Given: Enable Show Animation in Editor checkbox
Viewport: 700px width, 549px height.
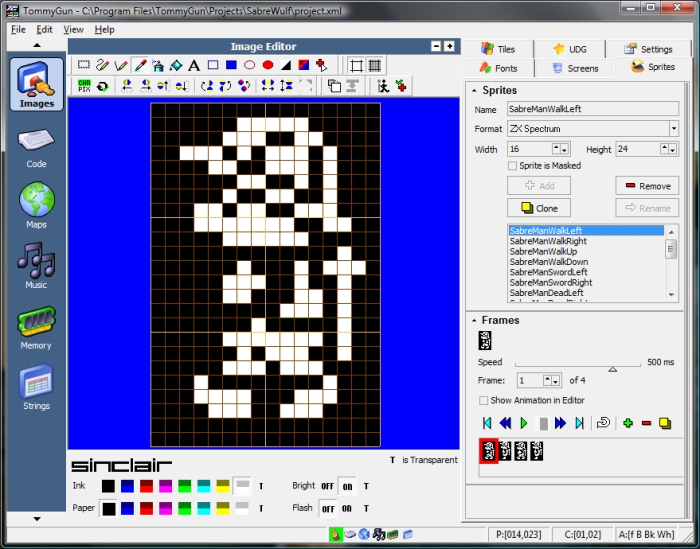Looking at the screenshot, I should point(483,400).
